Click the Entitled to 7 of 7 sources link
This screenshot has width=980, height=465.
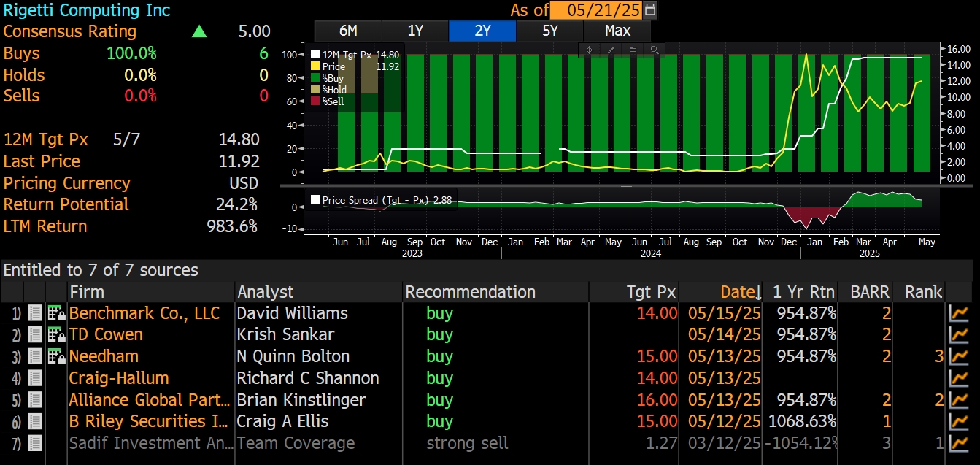100,269
